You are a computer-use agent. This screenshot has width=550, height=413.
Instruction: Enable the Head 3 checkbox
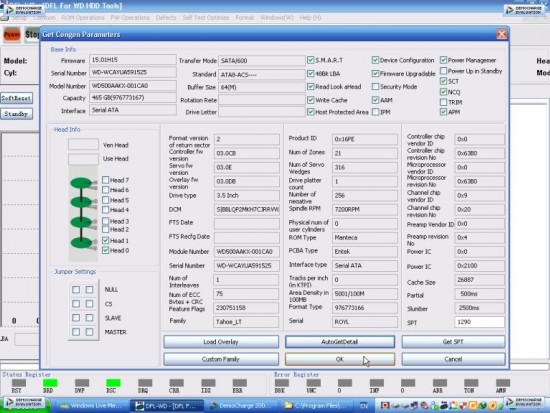pyautogui.click(x=105, y=221)
